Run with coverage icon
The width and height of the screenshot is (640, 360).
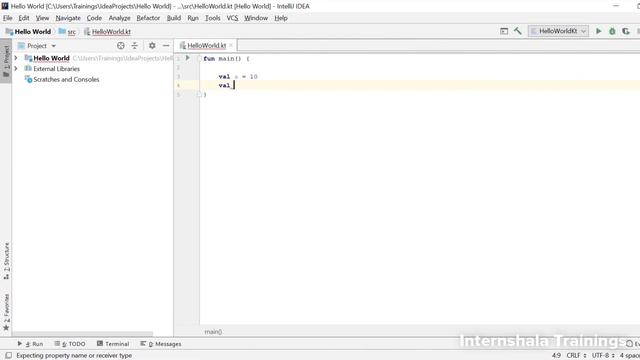tap(626, 31)
